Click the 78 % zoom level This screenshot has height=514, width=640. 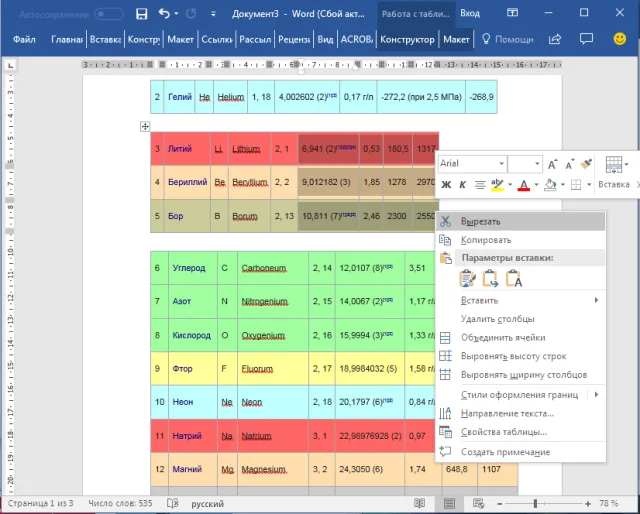pyautogui.click(x=608, y=504)
